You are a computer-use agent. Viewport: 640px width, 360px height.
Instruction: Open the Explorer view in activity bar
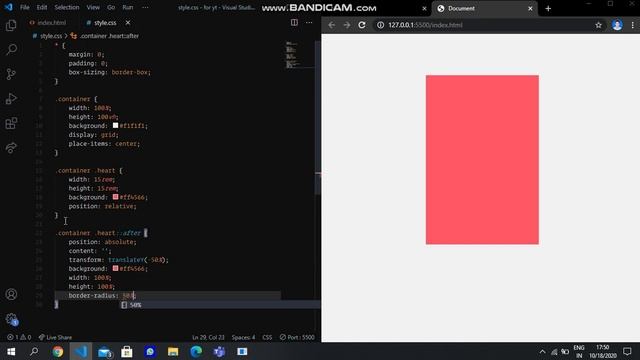click(x=11, y=25)
